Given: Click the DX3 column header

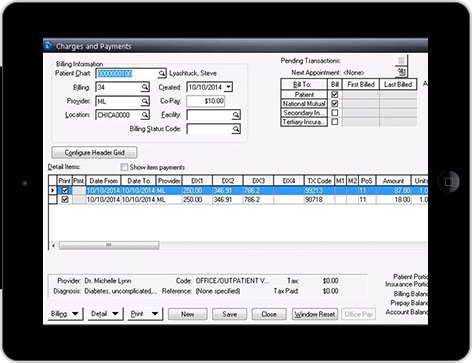Looking at the screenshot, I should [x=258, y=181].
